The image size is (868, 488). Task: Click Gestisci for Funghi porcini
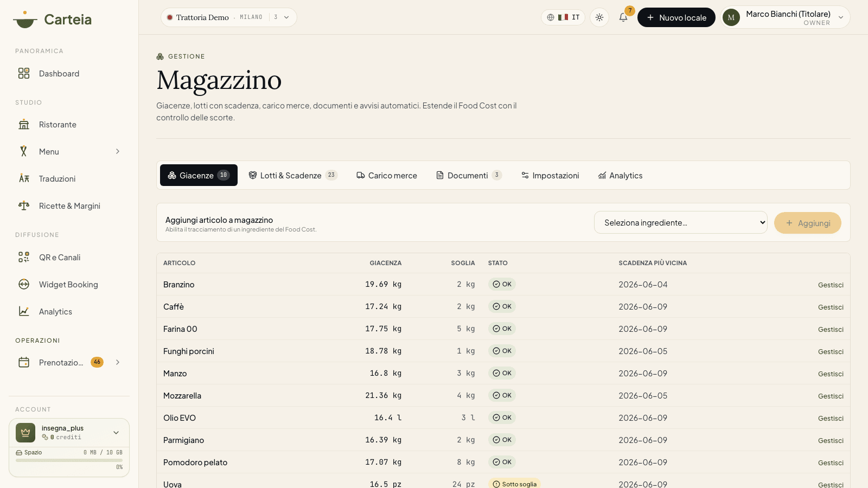(831, 351)
